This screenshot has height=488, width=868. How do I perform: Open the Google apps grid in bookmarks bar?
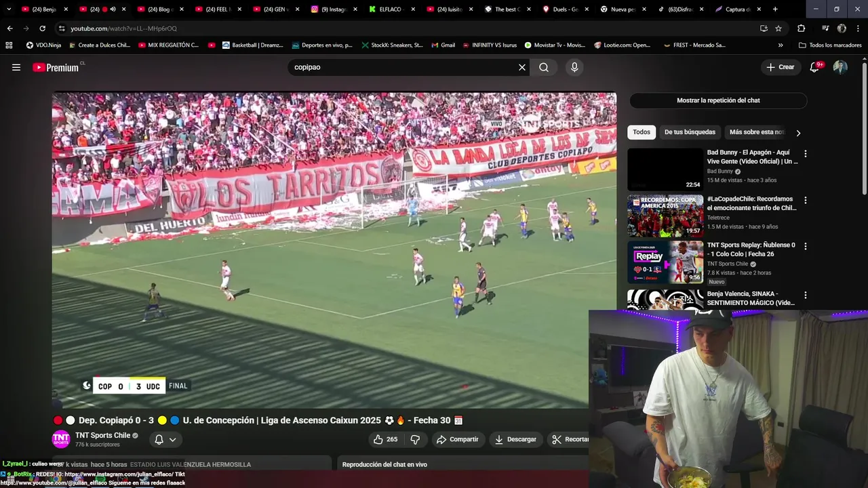(9, 45)
